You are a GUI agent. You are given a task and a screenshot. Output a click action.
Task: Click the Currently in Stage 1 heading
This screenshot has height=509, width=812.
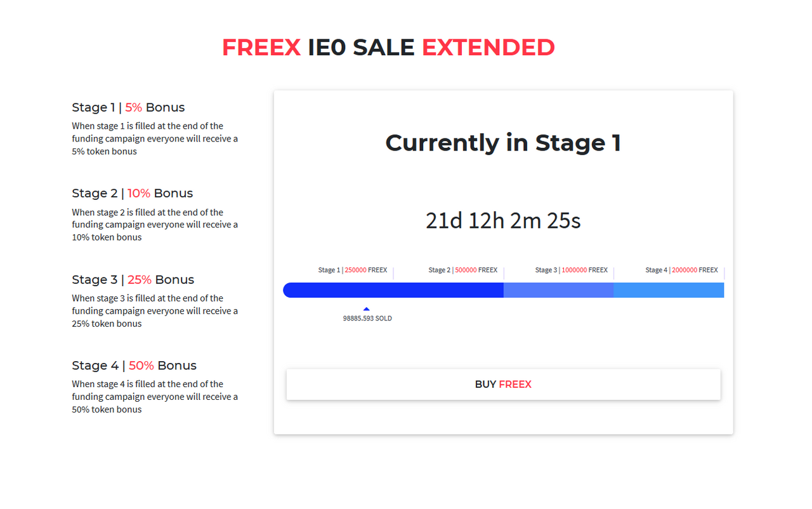pos(503,143)
